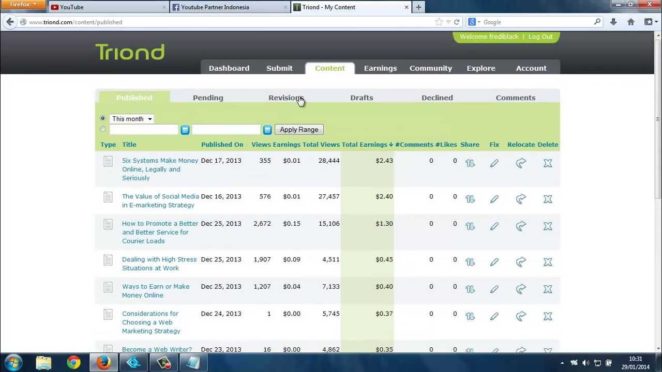Relocate The Value of Social Media article
The width and height of the screenshot is (662, 372).
point(521,199)
